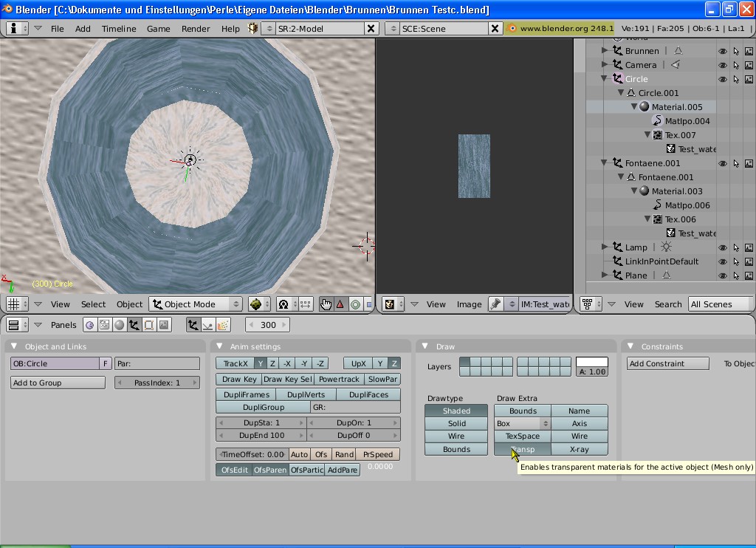Open the Box bounds type dropdown
The width and height of the screenshot is (756, 548).
coord(523,423)
